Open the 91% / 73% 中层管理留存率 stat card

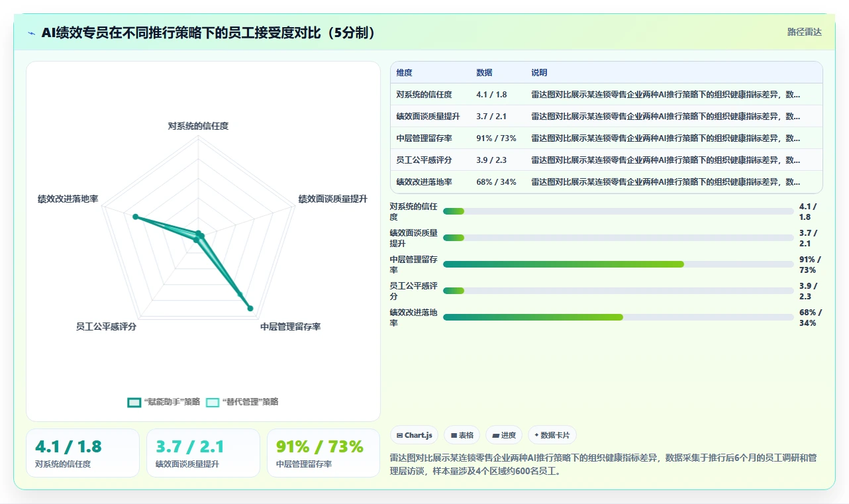[x=324, y=453]
